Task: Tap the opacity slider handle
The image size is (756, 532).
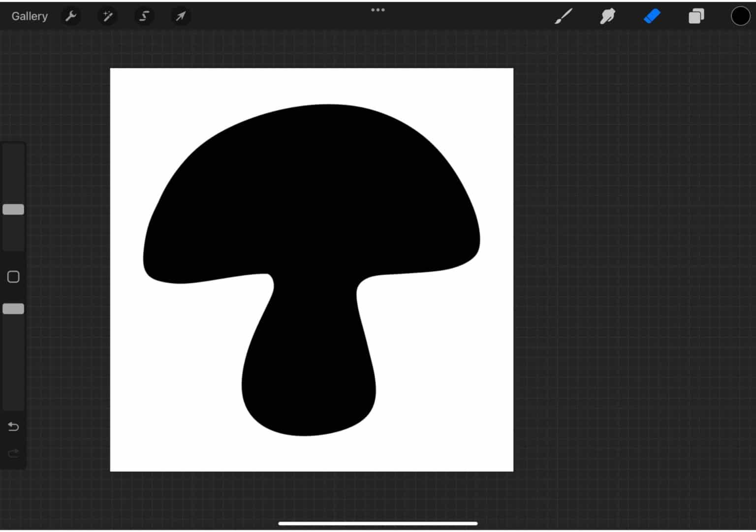Action: click(13, 309)
